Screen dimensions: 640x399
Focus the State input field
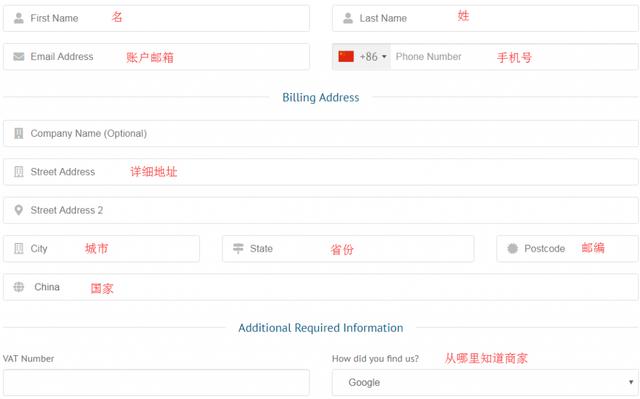(x=348, y=248)
